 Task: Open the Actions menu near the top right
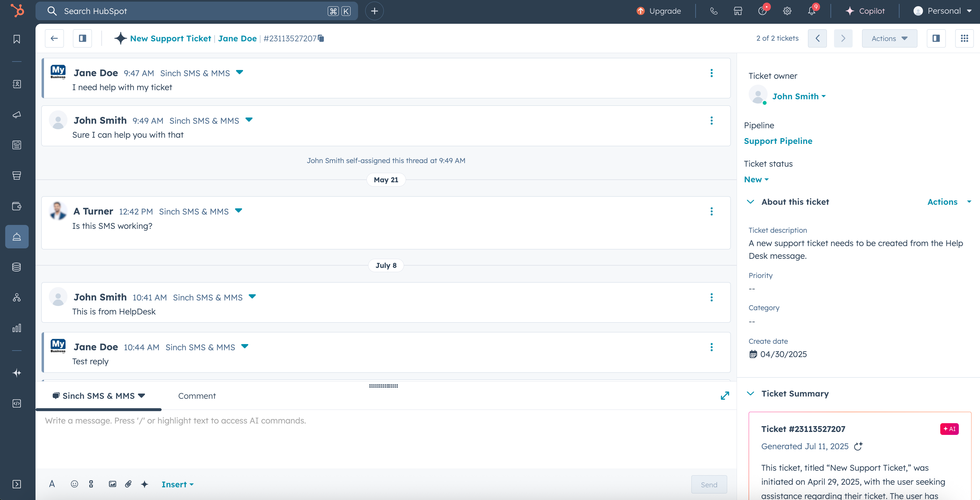tap(889, 38)
